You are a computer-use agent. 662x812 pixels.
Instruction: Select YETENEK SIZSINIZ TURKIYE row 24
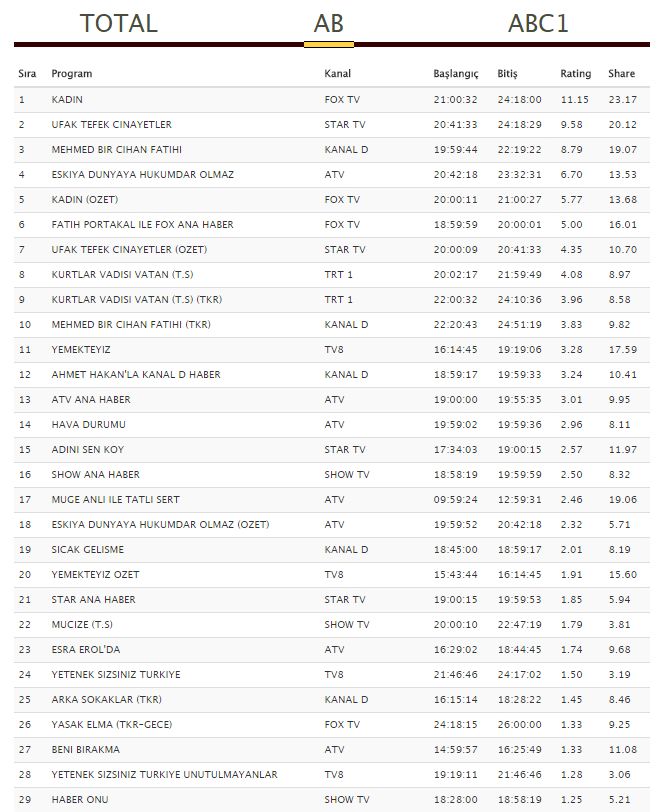(x=116, y=675)
